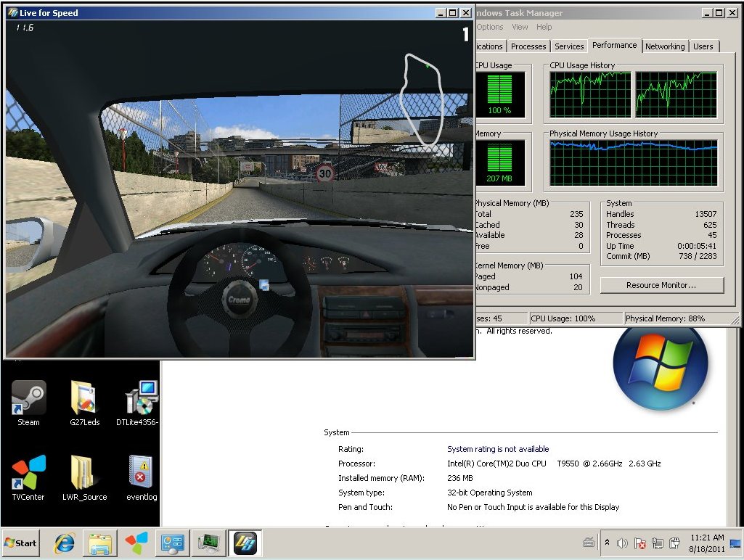
Task: Open the TVCenter desktop shortcut
Action: pyautogui.click(x=28, y=478)
